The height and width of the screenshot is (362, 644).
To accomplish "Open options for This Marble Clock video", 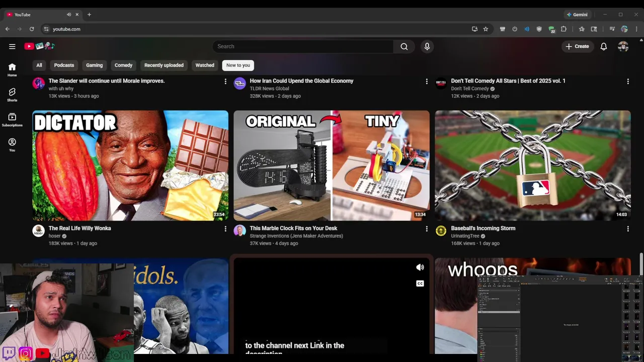I will [x=427, y=229].
